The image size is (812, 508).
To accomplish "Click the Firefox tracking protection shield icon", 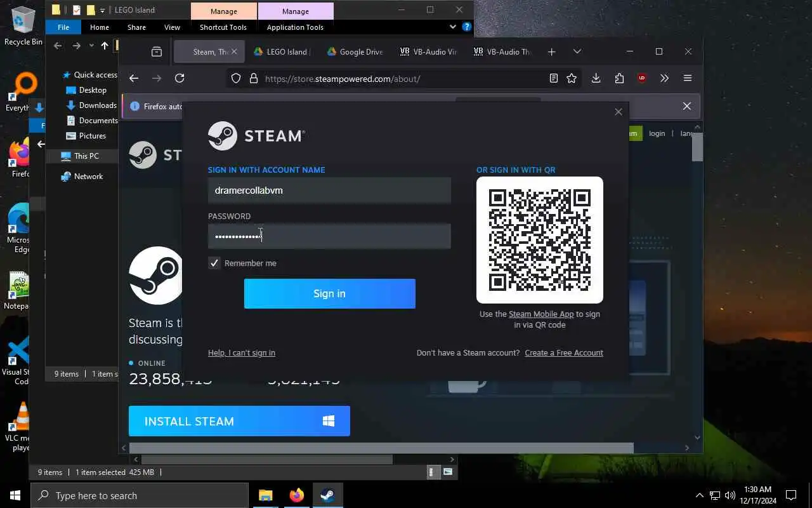I will point(236,79).
